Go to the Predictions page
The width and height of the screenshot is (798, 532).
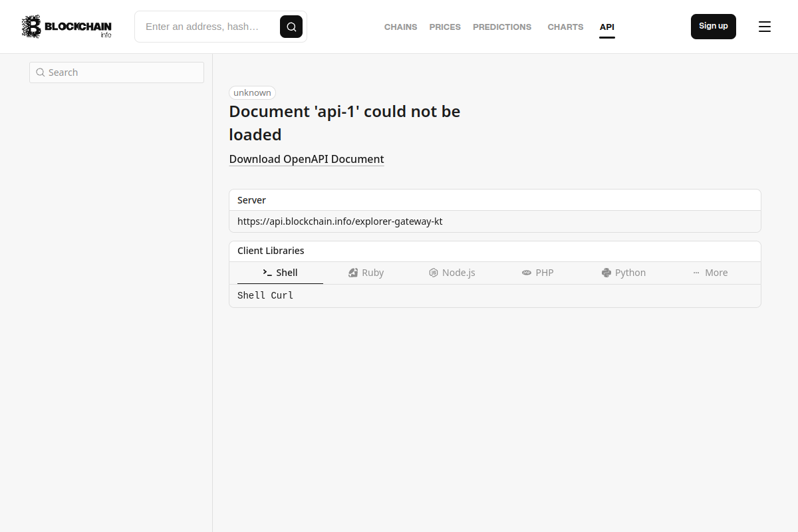[x=502, y=27]
